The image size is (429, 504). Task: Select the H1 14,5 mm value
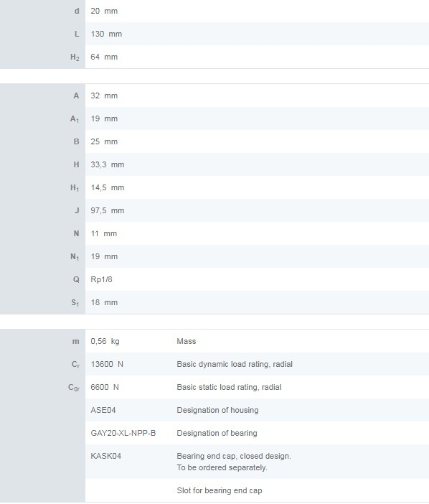pos(108,187)
